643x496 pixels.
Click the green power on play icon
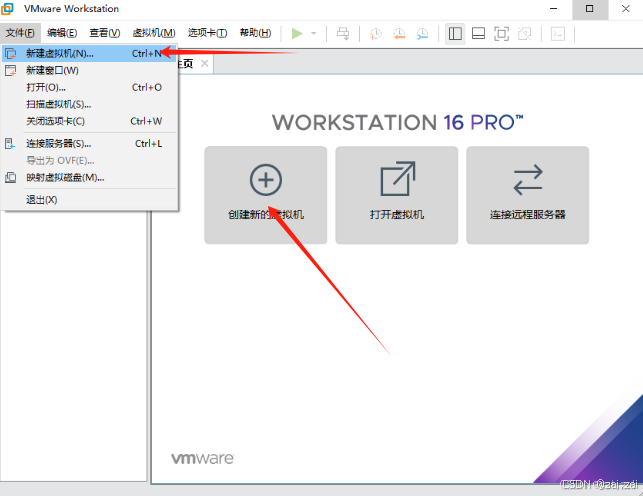click(x=297, y=34)
